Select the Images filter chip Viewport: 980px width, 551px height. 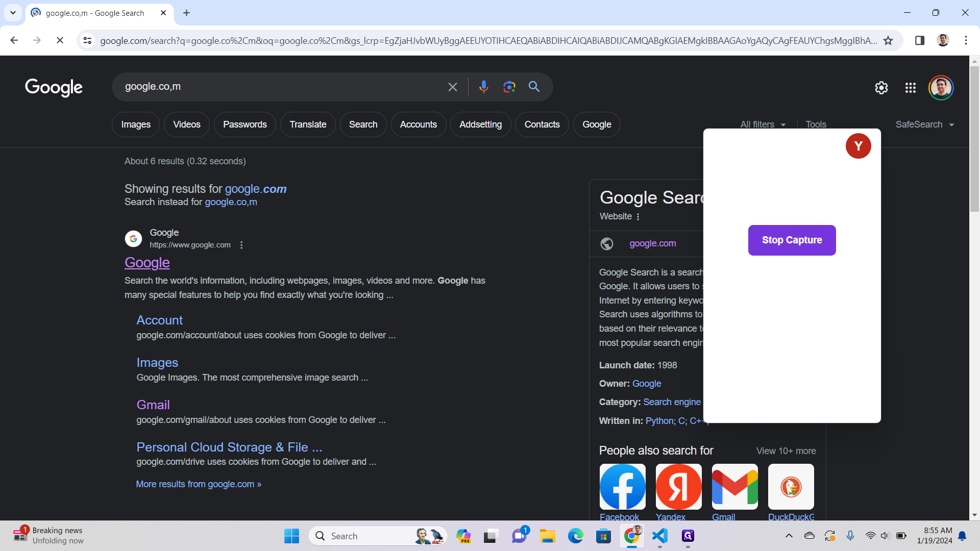point(136,124)
